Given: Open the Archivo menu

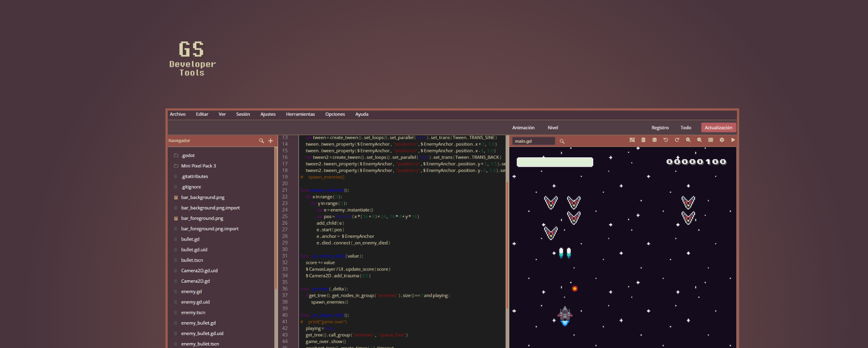Looking at the screenshot, I should pyautogui.click(x=178, y=114).
